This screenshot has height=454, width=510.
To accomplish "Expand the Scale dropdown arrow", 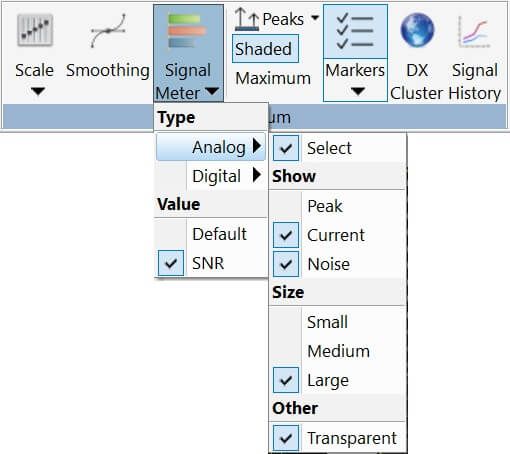I will (x=38, y=91).
